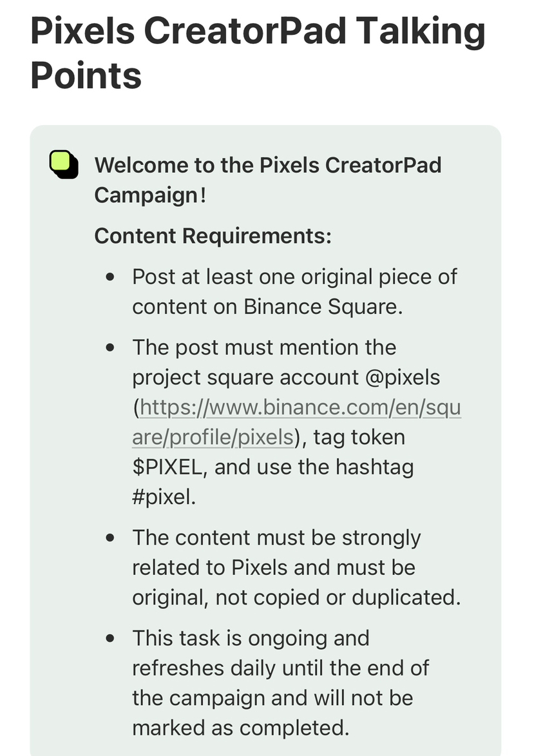Click the bullet before "The post must mention"
534x756 pixels.
coord(111,348)
